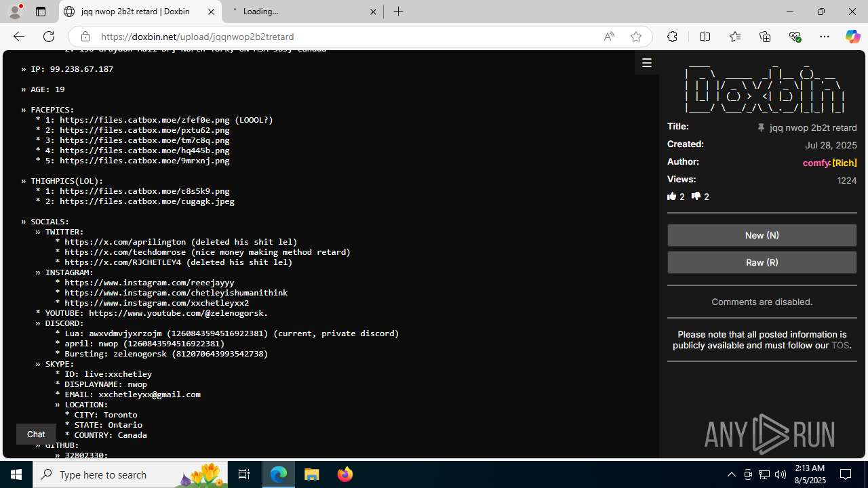The image size is (868, 488).
Task: Click the Doxbin ASCII logo
Action: pyautogui.click(x=764, y=89)
